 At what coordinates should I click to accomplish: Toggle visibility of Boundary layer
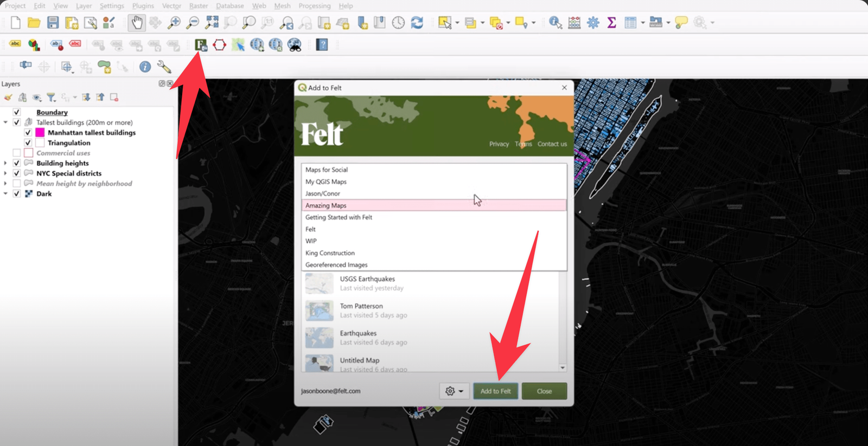[x=17, y=112]
